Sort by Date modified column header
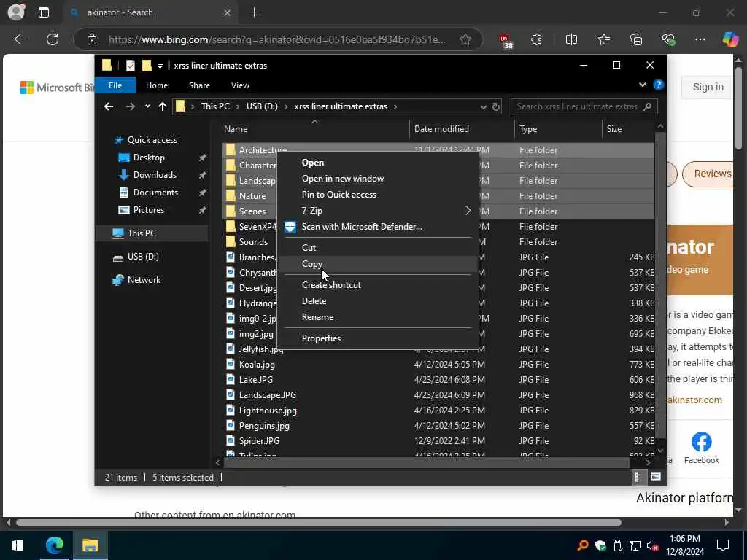This screenshot has width=747, height=560. [x=441, y=129]
